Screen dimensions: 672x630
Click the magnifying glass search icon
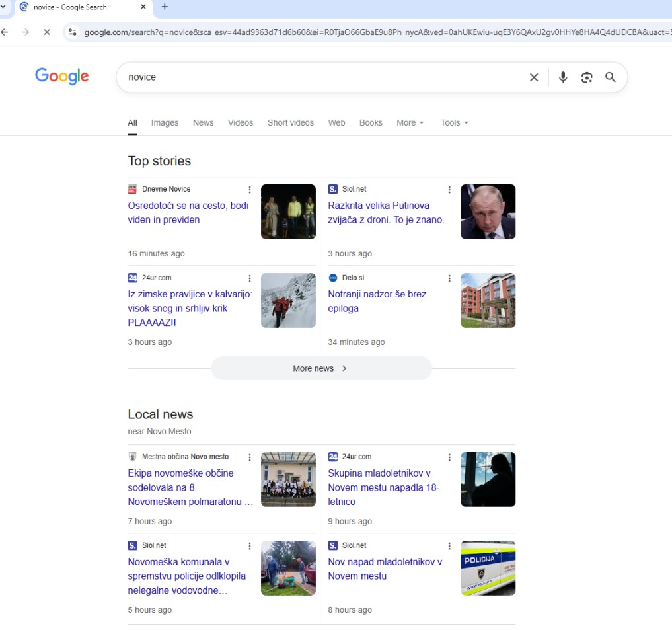tap(611, 77)
